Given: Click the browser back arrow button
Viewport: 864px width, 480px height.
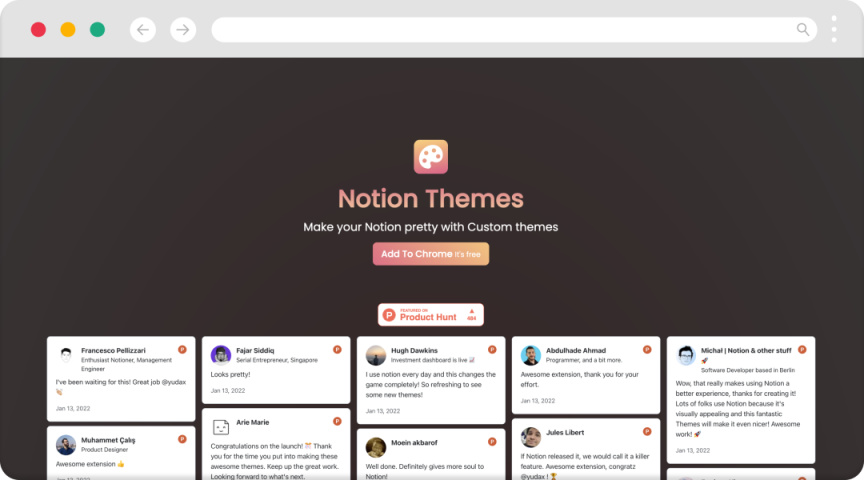Looking at the screenshot, I should point(143,30).
